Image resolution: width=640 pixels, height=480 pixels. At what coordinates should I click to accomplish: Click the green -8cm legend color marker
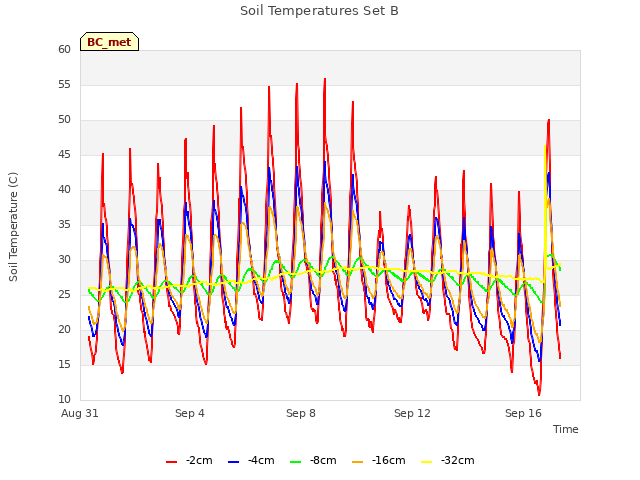coord(296,462)
